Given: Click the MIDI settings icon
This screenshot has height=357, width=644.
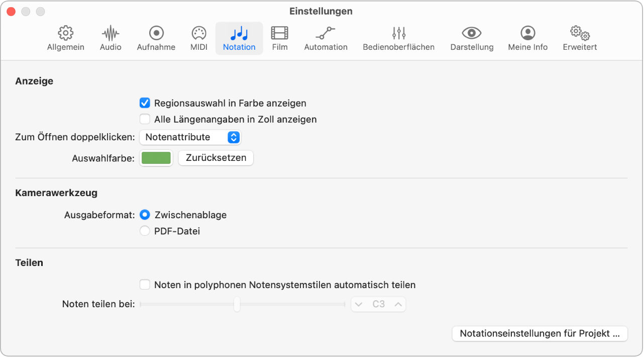Looking at the screenshot, I should (x=198, y=38).
